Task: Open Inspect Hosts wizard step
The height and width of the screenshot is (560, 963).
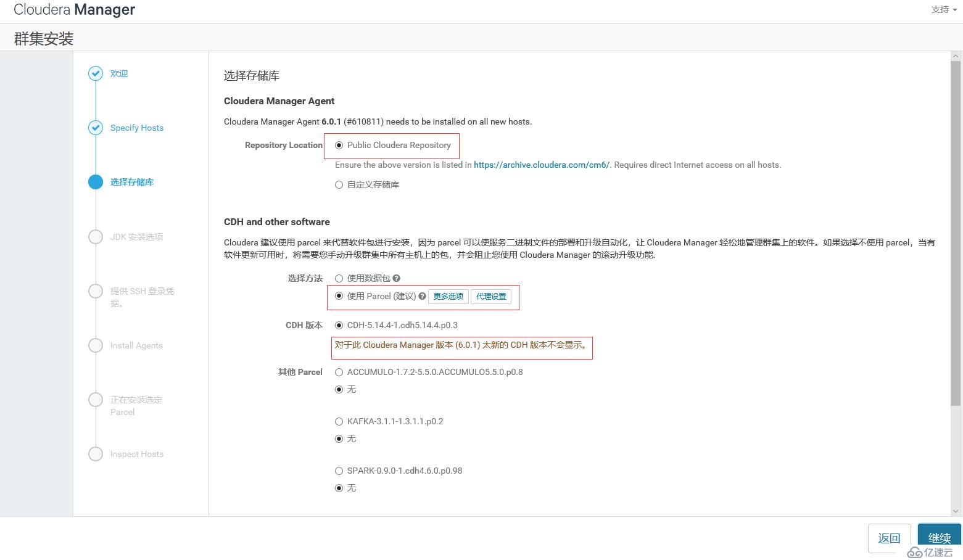Action: tap(137, 454)
